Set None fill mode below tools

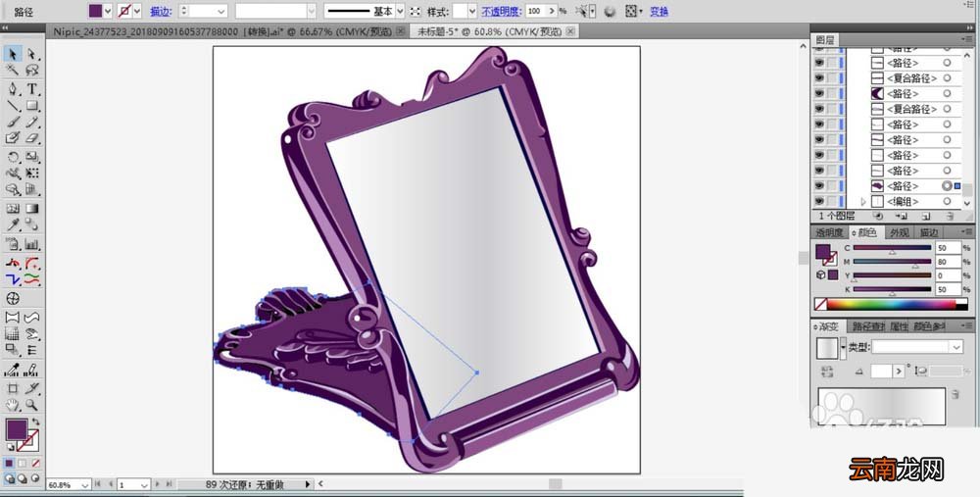coord(35,464)
